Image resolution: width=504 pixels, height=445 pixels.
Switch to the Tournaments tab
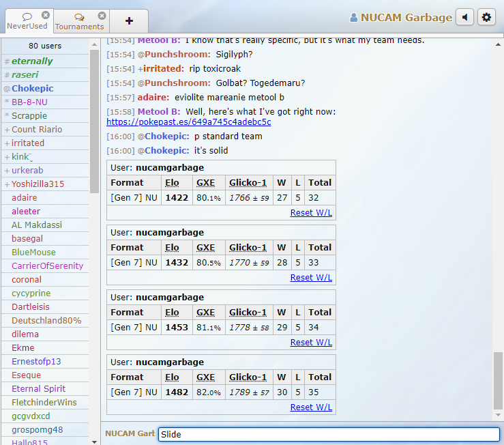78,22
